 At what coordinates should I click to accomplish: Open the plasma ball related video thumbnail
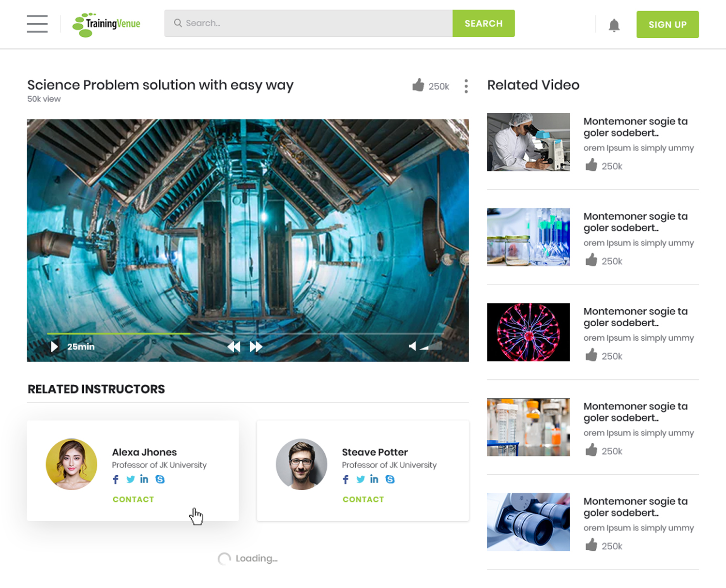click(529, 332)
